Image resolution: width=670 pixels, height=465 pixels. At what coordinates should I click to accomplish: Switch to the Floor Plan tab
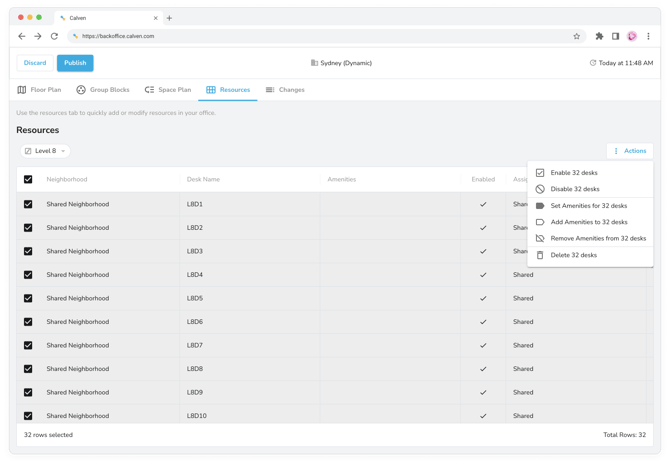coord(39,90)
